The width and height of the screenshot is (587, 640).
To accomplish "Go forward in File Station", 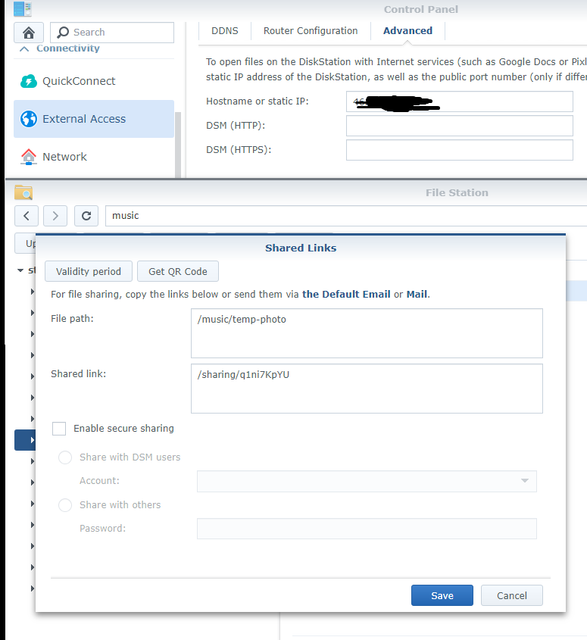I will click(x=55, y=216).
